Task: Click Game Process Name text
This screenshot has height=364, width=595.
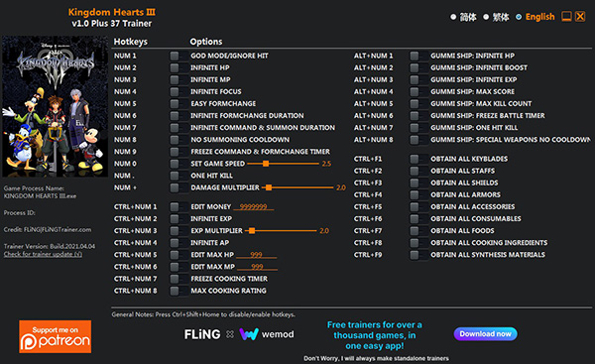Action: (34, 188)
